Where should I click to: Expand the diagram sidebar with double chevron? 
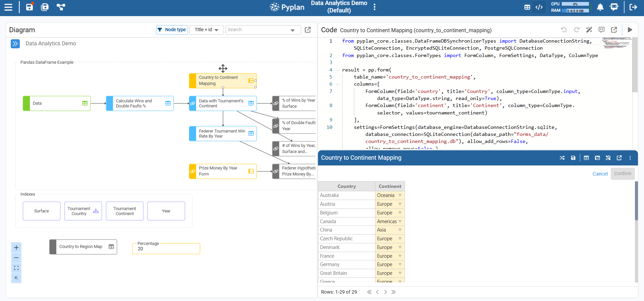[15, 44]
